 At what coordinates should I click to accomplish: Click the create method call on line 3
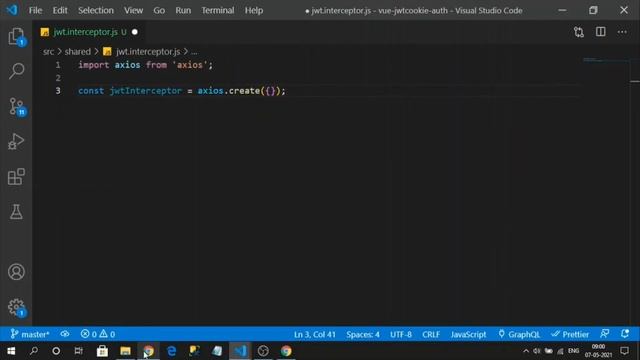pos(244,91)
